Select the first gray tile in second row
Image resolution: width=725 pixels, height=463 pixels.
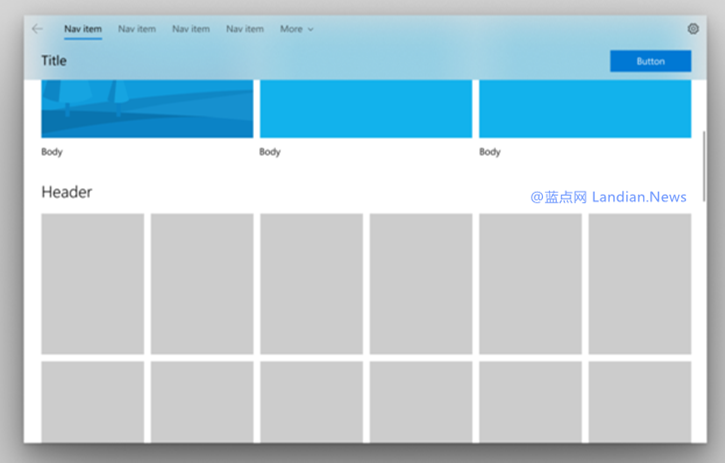click(92, 400)
